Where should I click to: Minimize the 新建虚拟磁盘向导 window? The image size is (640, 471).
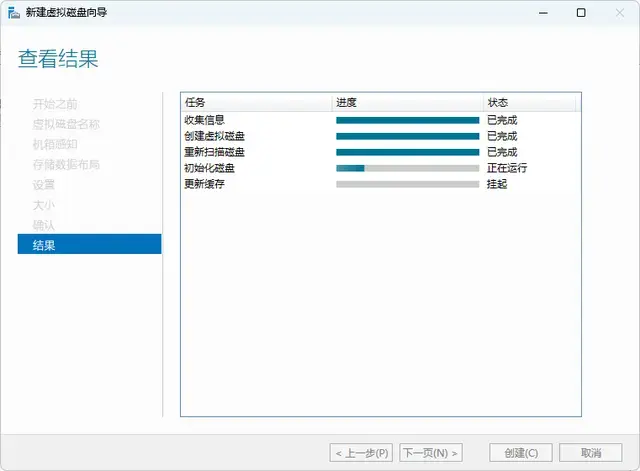tap(543, 13)
